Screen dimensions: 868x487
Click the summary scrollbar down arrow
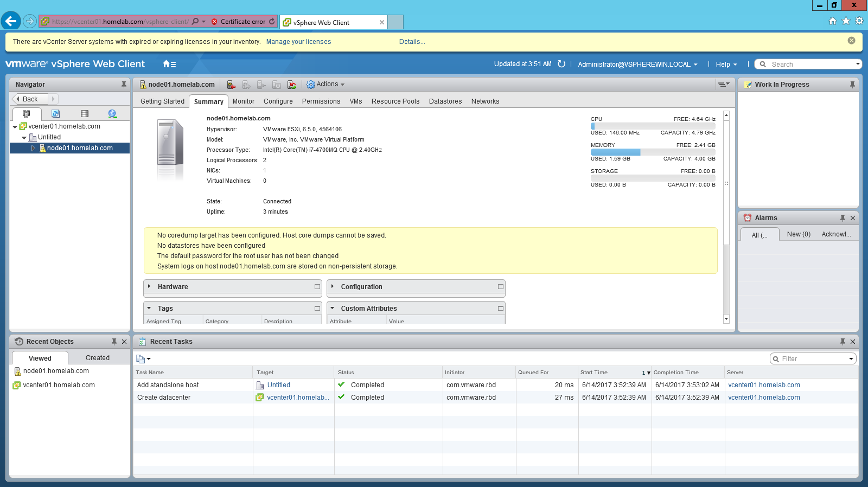726,319
